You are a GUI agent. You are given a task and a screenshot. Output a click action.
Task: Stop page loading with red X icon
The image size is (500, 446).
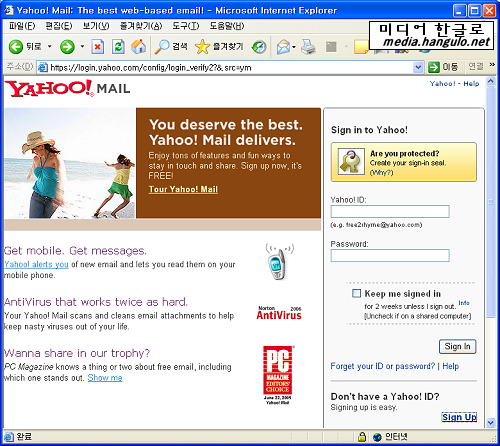tap(97, 47)
